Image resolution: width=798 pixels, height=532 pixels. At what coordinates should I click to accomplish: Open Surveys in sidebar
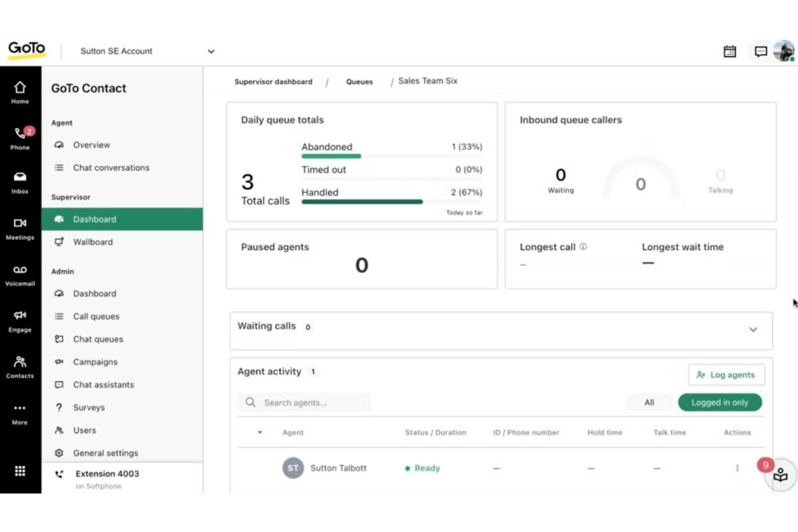click(x=122, y=407)
